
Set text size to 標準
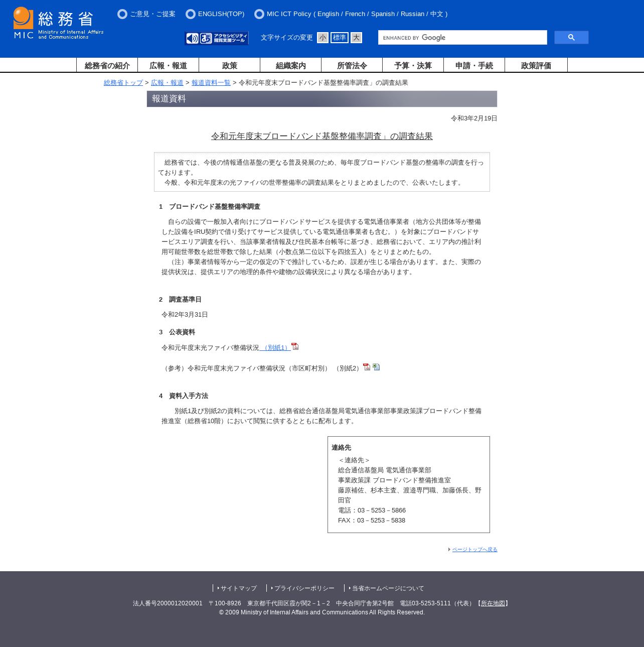click(340, 38)
